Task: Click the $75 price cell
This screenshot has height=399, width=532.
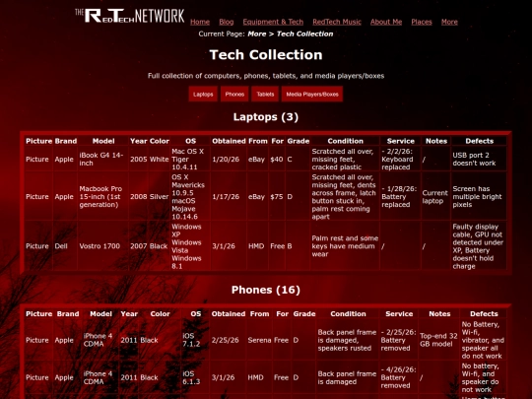Action: tap(277, 197)
